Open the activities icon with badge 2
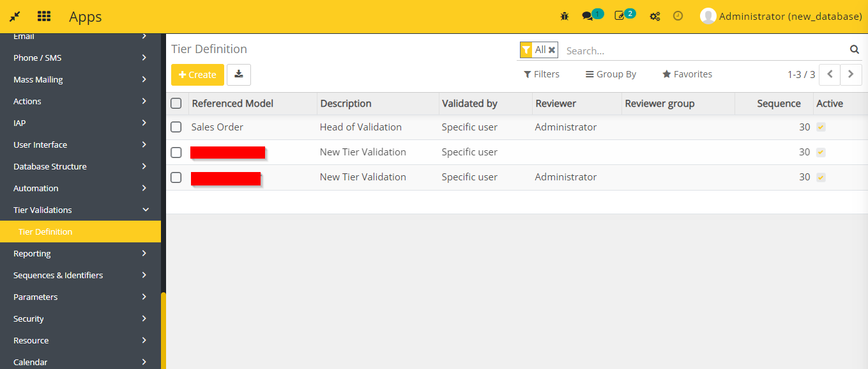Screen dimensions: 868x369 tap(620, 16)
